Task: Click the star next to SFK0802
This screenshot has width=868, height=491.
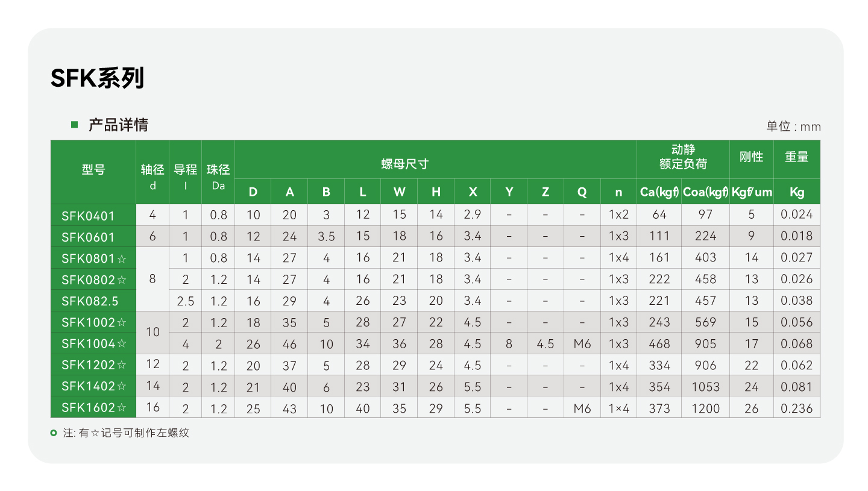Action: (x=122, y=280)
